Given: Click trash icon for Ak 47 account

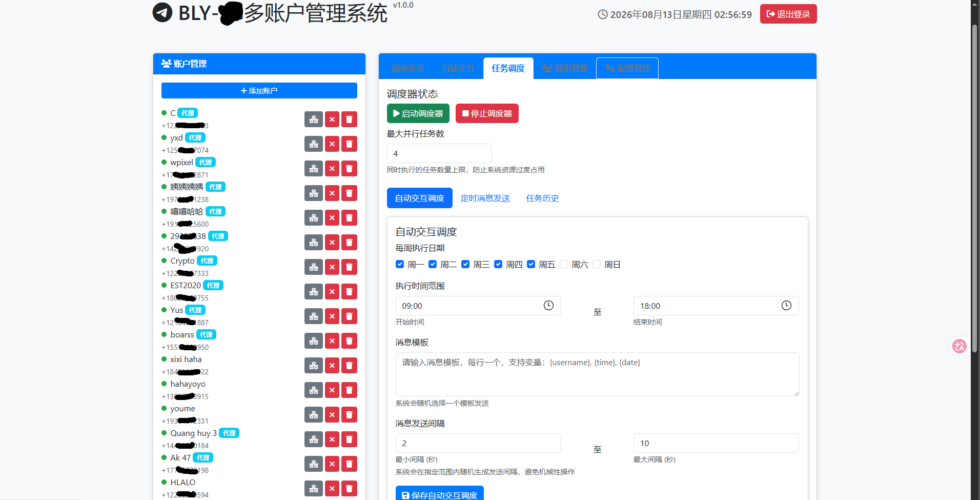Looking at the screenshot, I should (x=349, y=464).
